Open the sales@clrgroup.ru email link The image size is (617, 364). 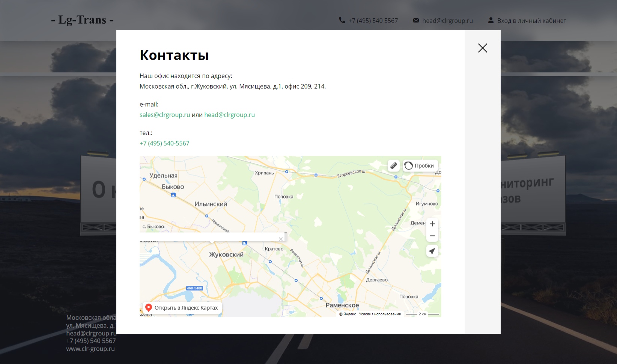coord(164,114)
